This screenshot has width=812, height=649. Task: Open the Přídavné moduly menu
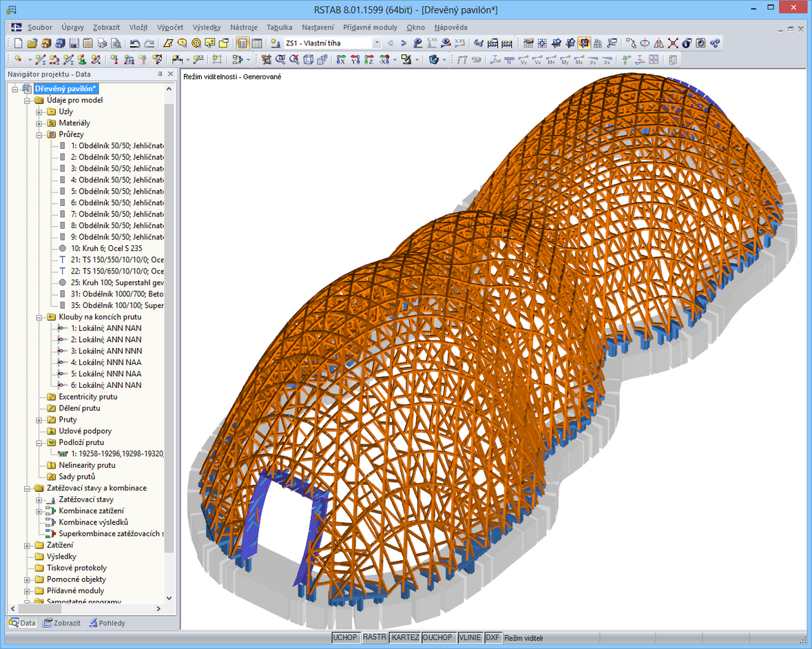370,28
